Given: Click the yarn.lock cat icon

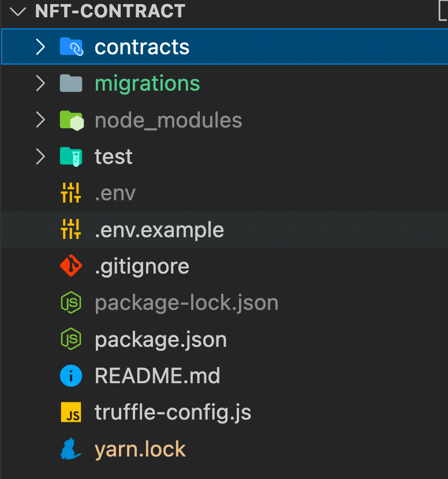Looking at the screenshot, I should point(70,449).
